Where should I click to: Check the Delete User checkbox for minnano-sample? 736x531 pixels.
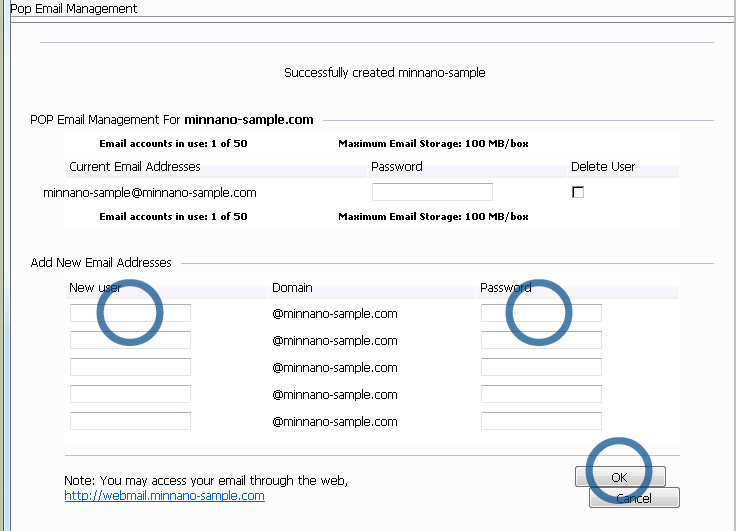(578, 193)
